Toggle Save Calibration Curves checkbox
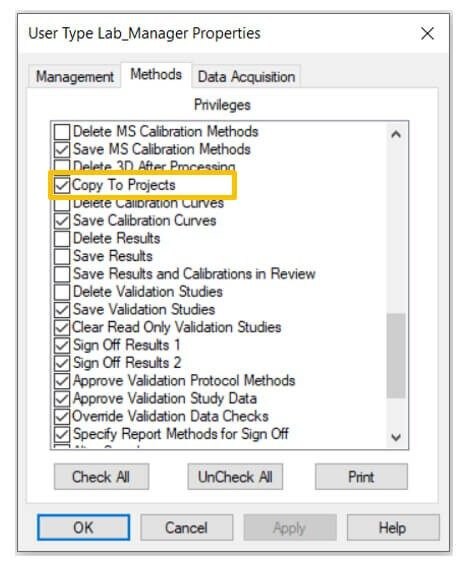Viewport: 463px width, 563px height. (x=62, y=221)
